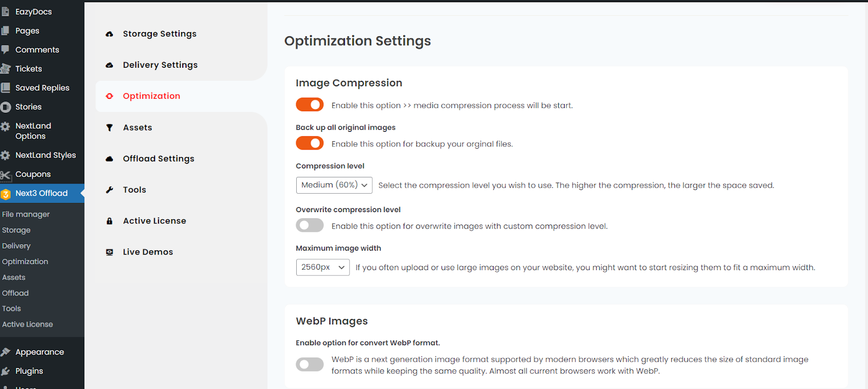
Task: Click the Coupons scissors icon
Action: [x=6, y=175]
